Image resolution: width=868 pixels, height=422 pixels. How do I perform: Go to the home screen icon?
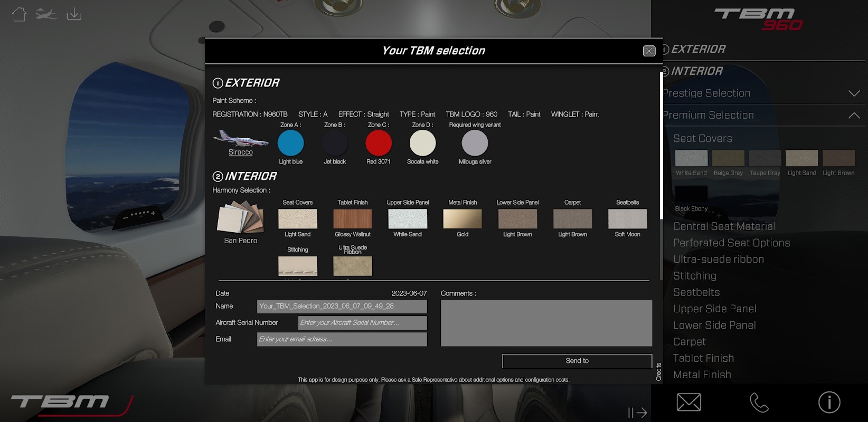(x=19, y=14)
